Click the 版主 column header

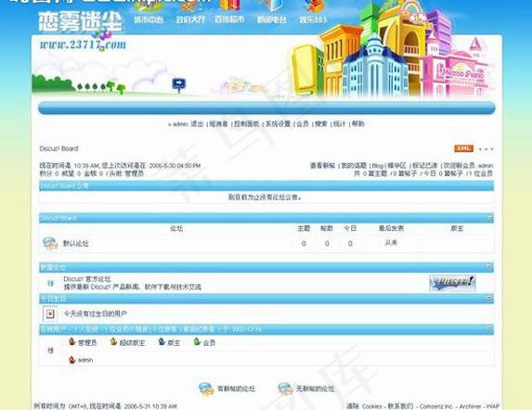coord(457,228)
